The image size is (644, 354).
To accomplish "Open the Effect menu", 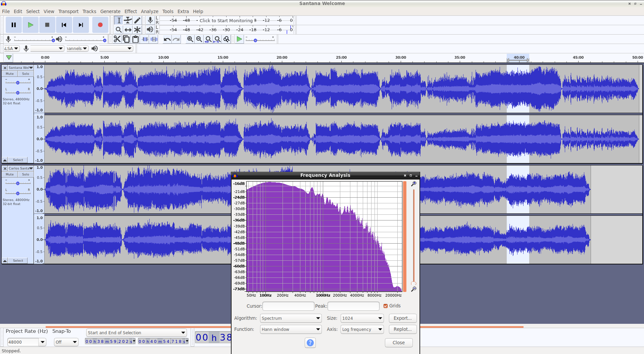I will point(131,11).
